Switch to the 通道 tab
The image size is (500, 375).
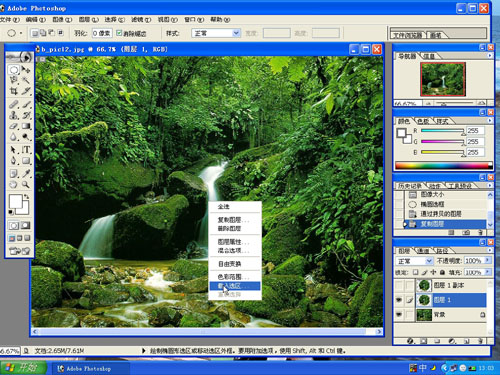point(423,250)
